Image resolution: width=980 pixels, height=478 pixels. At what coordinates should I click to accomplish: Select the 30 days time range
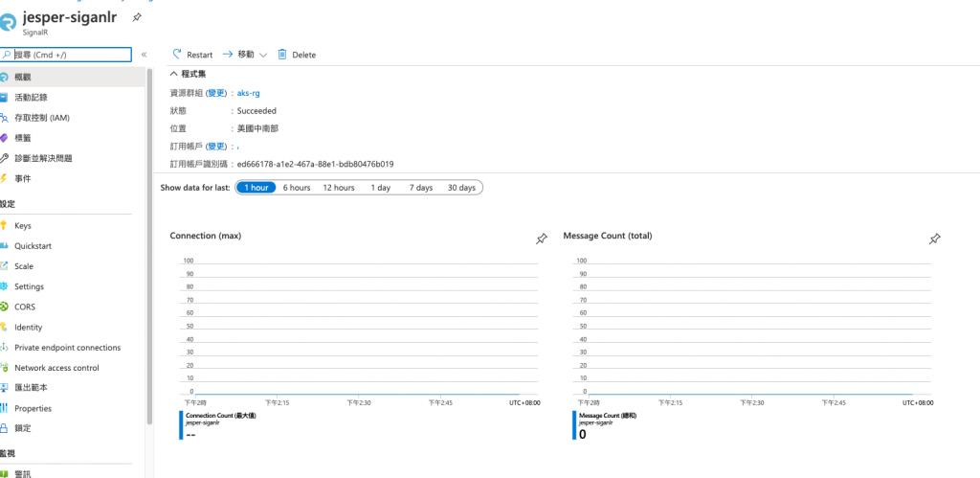click(x=462, y=188)
